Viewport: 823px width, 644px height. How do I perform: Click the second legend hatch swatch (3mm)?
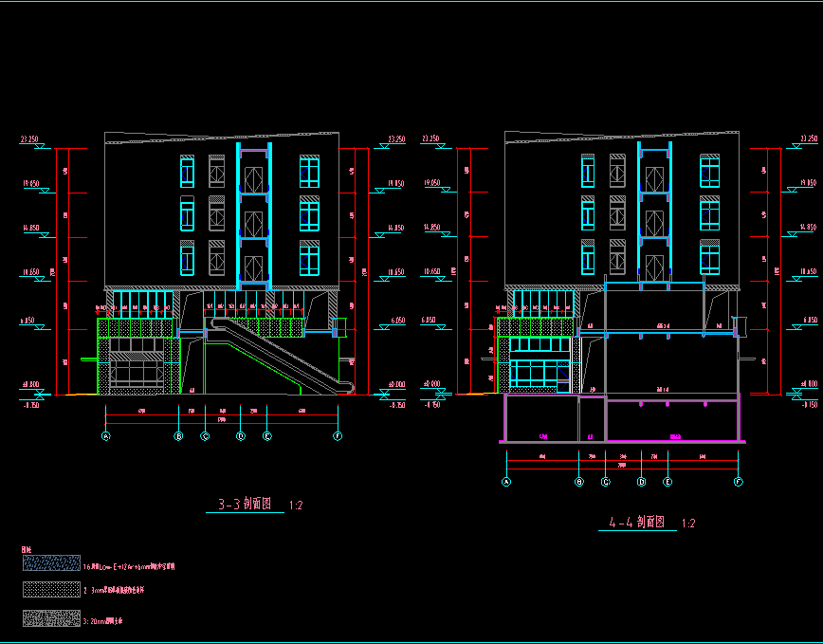point(51,589)
